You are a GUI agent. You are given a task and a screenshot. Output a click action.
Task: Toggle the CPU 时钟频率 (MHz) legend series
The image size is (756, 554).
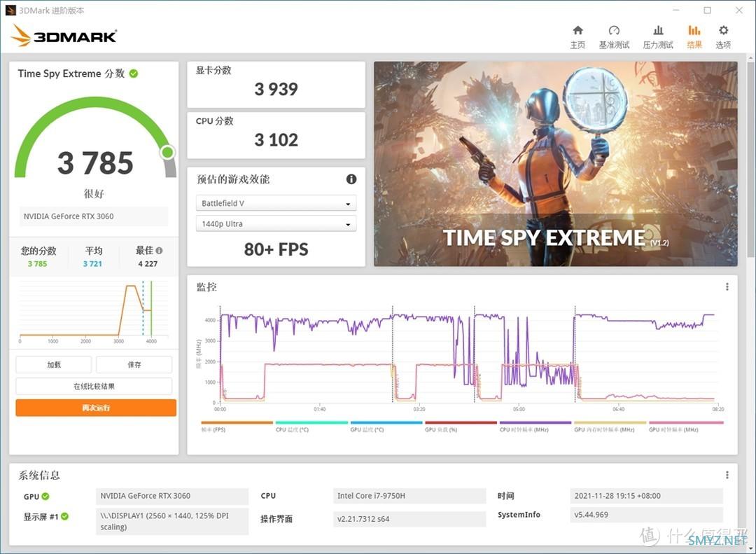[535, 427]
